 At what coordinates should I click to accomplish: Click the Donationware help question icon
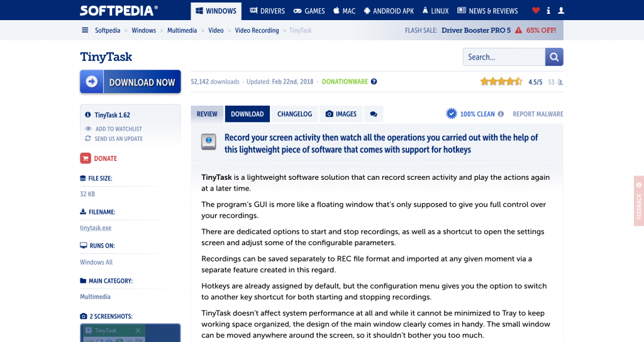pos(374,82)
